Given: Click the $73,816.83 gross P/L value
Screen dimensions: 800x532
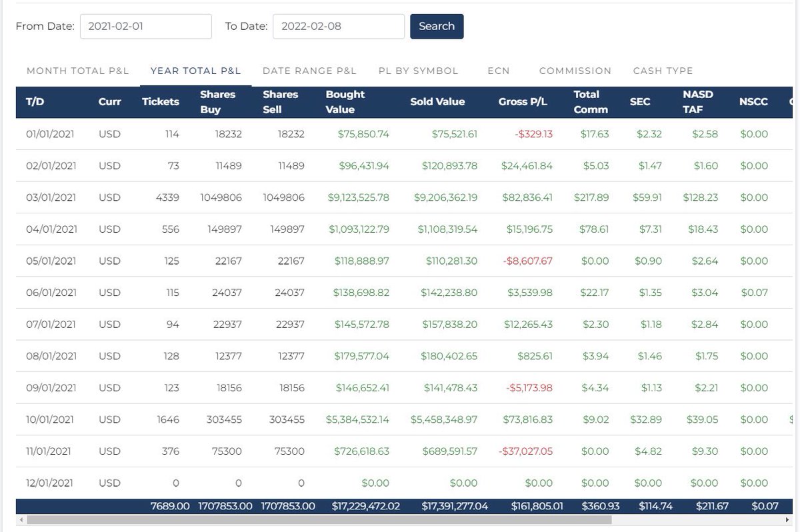Looking at the screenshot, I should [527, 419].
